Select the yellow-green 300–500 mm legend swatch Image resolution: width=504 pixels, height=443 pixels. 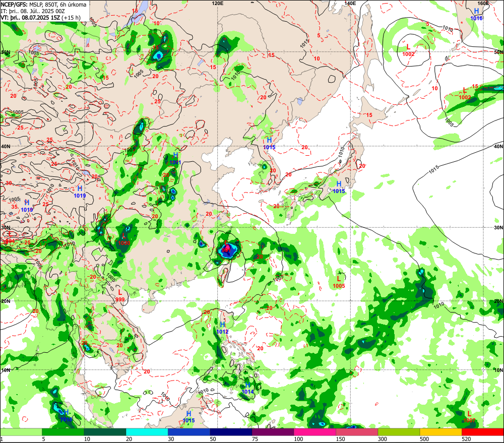click(x=399, y=432)
